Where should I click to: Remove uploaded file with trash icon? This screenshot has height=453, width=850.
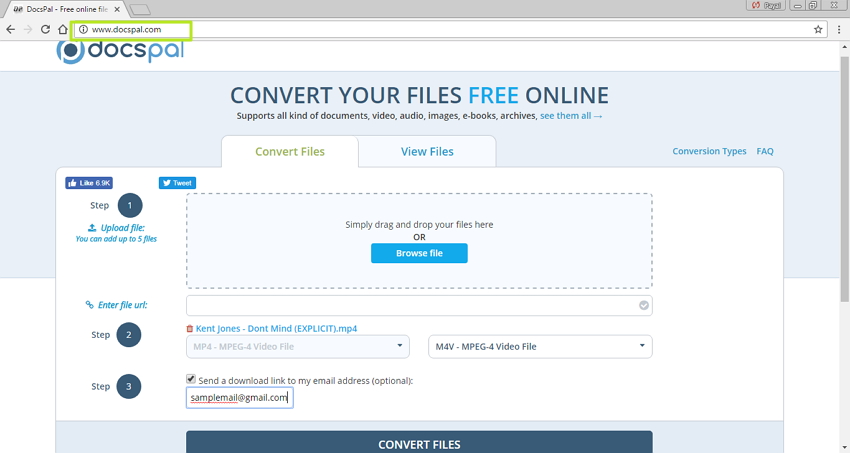(189, 328)
